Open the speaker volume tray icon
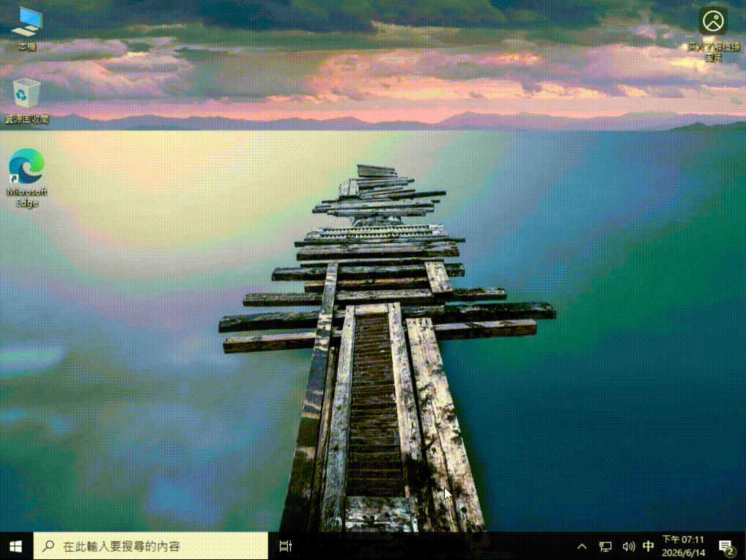Screen dimensions: 746x560 click(628, 547)
